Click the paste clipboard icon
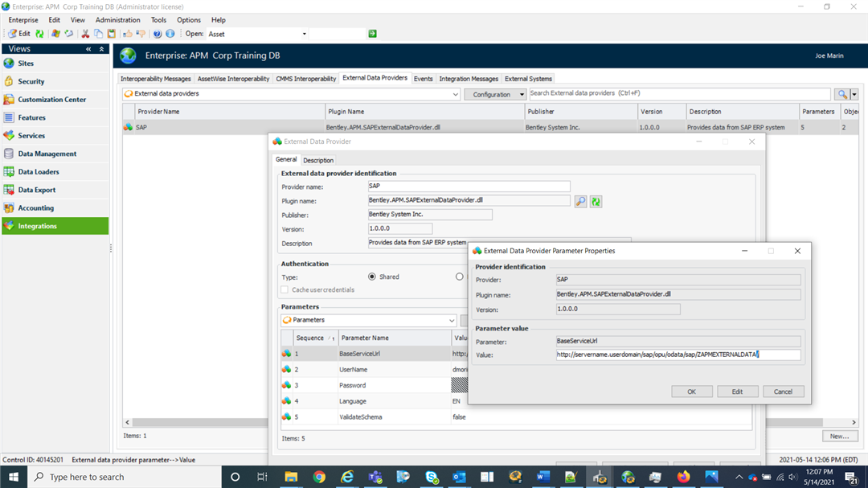This screenshot has height=488, width=868. click(111, 34)
